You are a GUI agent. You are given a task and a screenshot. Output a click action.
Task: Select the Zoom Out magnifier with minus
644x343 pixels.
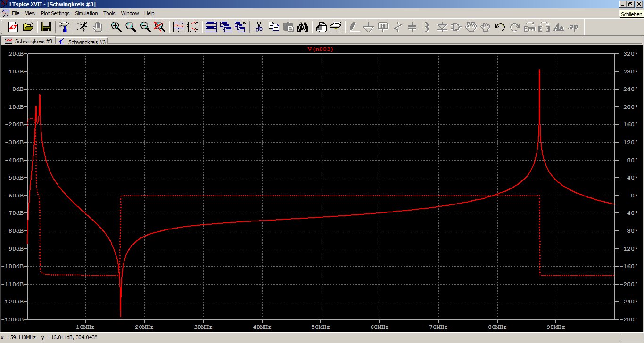pyautogui.click(x=145, y=27)
